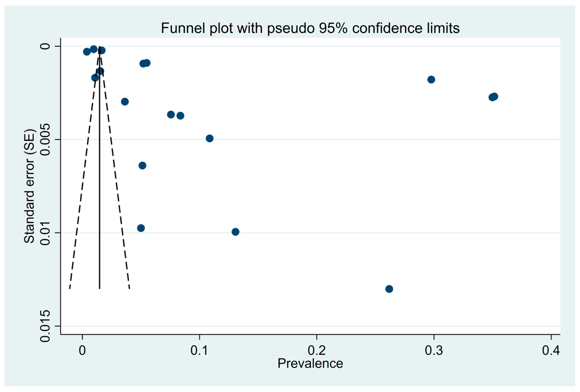Viewport: 580px width, 392px height.
Task: Click the funnel plot title text
Action: 310,28
